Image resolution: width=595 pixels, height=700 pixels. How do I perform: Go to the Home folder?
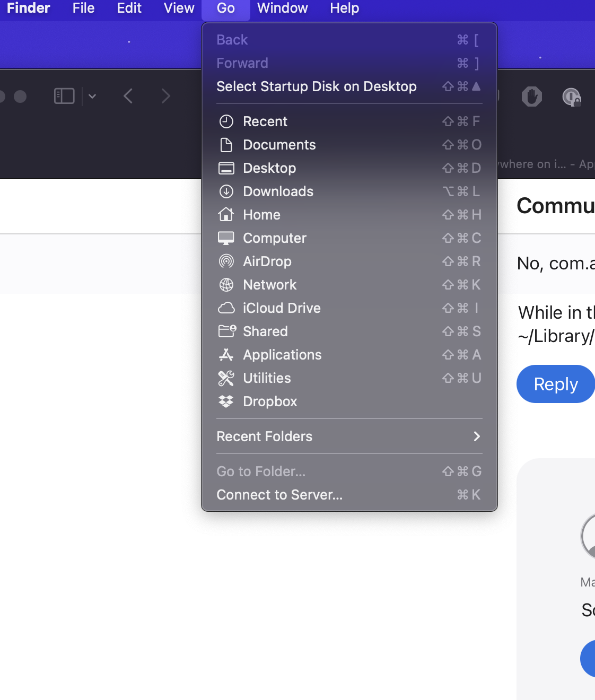349,215
